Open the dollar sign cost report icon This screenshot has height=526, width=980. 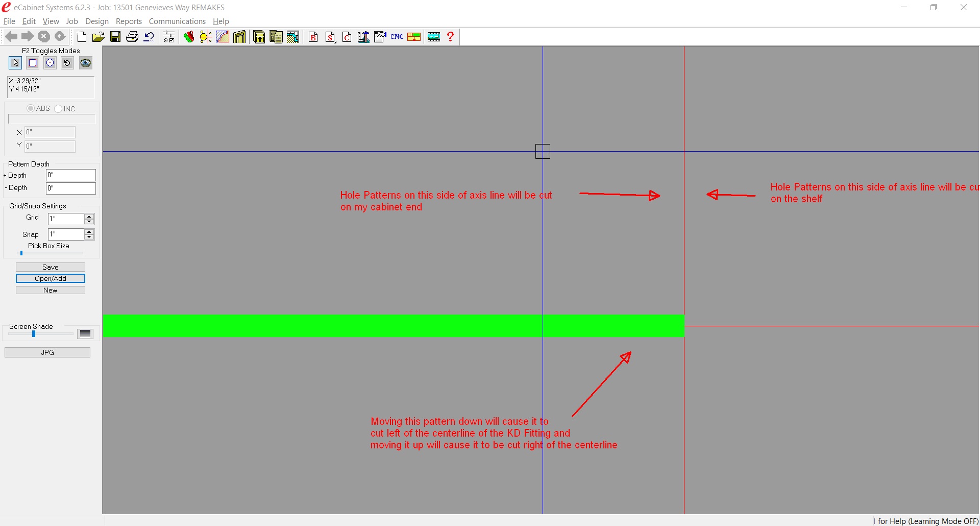pyautogui.click(x=330, y=37)
